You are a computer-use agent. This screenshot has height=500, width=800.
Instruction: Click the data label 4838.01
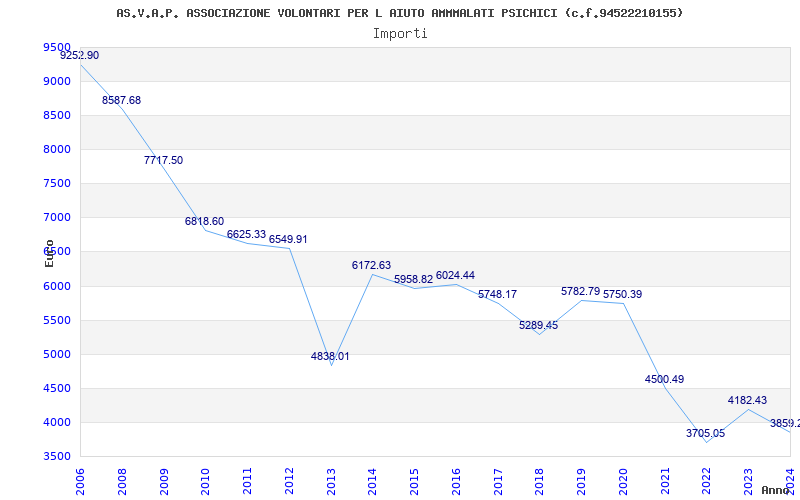(330, 356)
